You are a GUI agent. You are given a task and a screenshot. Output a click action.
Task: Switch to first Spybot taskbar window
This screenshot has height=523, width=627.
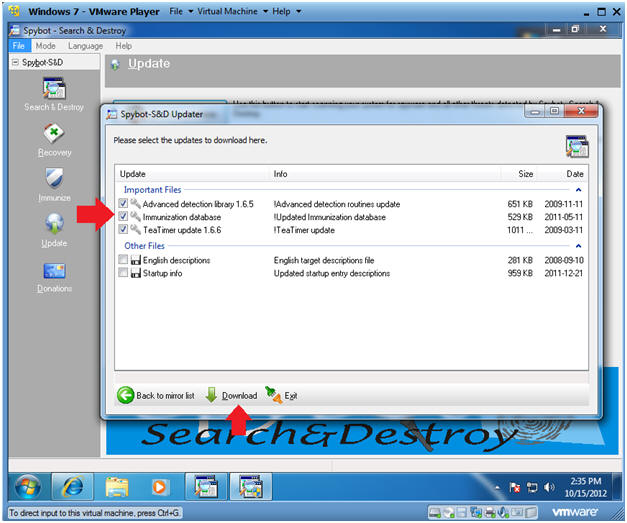click(206, 487)
